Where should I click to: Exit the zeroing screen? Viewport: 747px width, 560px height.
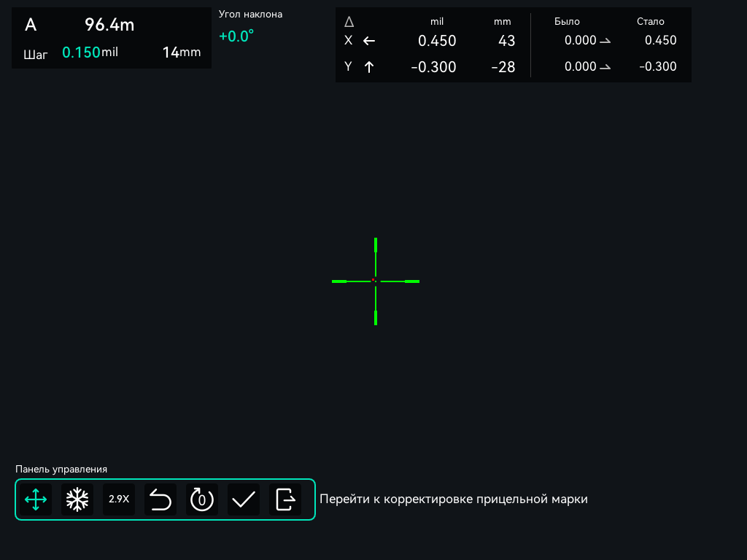(285, 499)
